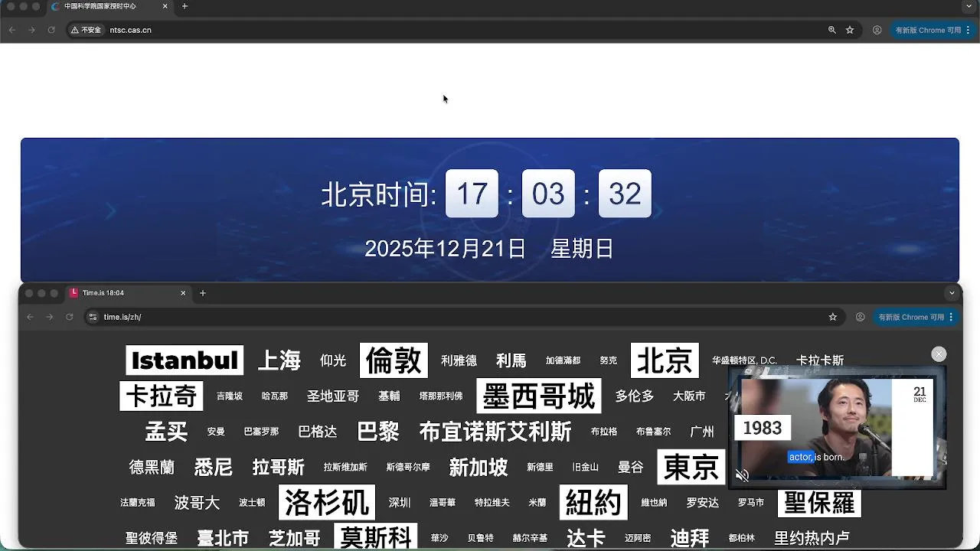
Task: Open the 上海 city link
Action: [x=279, y=360]
